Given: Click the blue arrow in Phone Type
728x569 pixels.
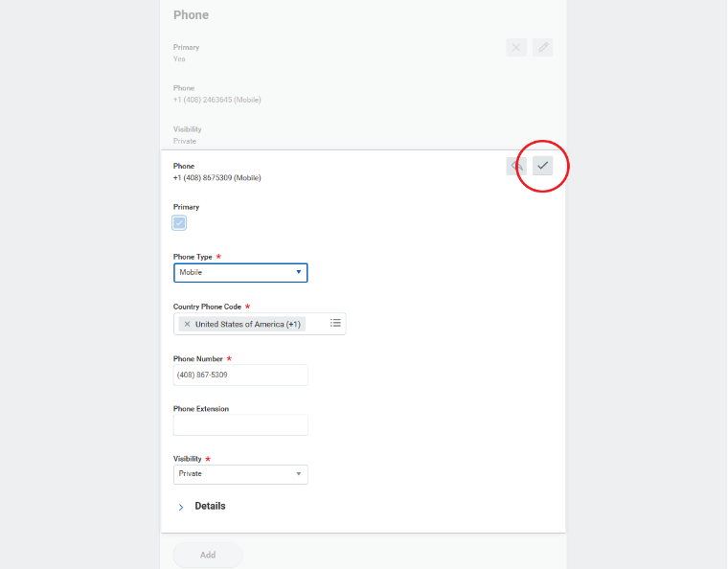Looking at the screenshot, I should (299, 273).
